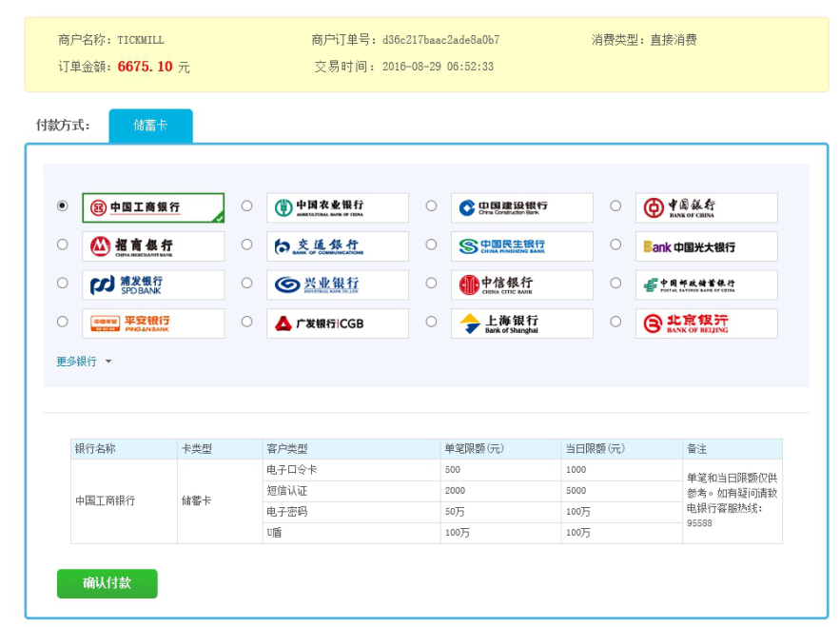This screenshot has width=840, height=627.
Task: Click the 电子口令卡 table row cell
Action: (x=351, y=470)
